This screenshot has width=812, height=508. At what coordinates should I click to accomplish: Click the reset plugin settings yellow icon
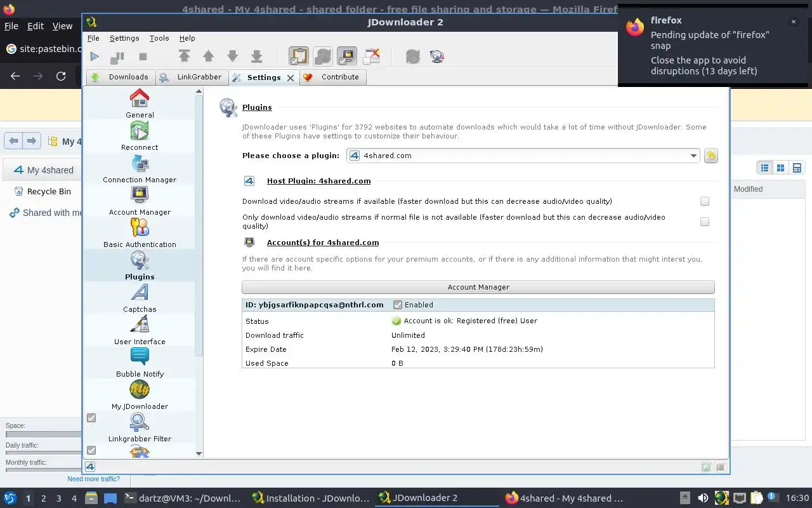pos(711,156)
